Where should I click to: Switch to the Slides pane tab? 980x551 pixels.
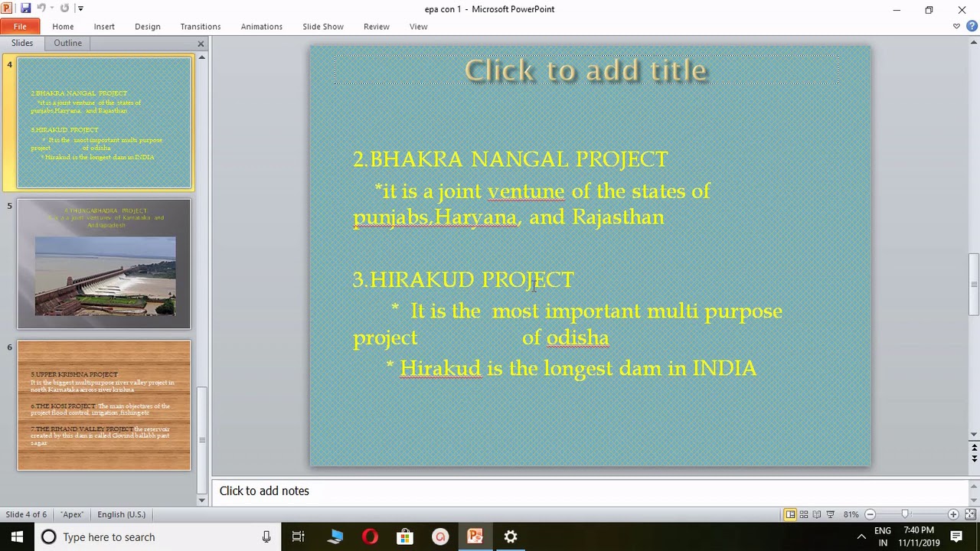pos(22,43)
